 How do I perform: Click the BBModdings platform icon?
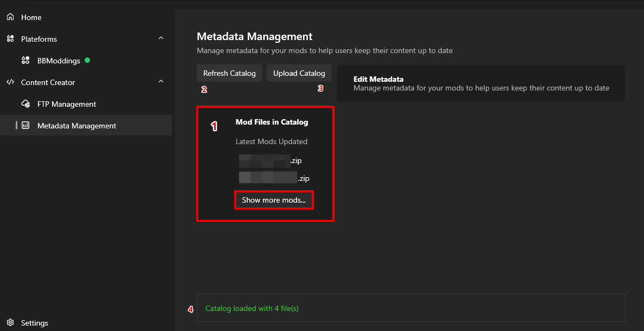(25, 61)
